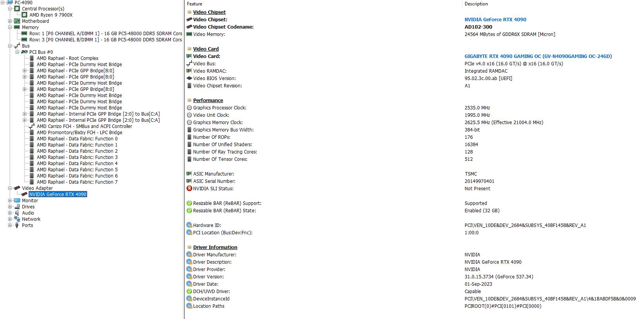This screenshot has height=319, width=644.
Task: Click the Video Memory chip icon
Action: [x=189, y=34]
